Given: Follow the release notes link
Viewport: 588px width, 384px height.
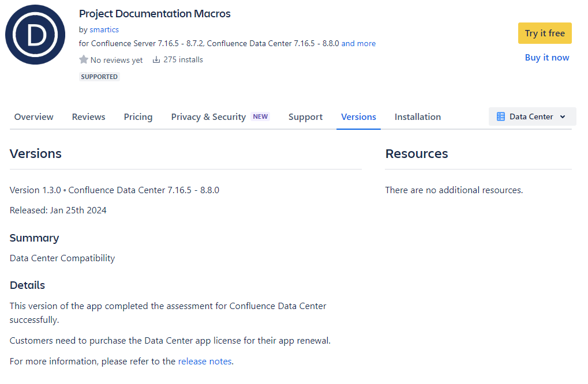Looking at the screenshot, I should coord(205,362).
